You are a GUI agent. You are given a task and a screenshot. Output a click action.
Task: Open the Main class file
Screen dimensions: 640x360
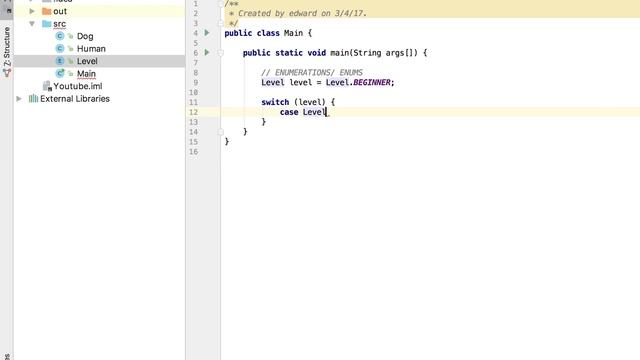coord(86,74)
